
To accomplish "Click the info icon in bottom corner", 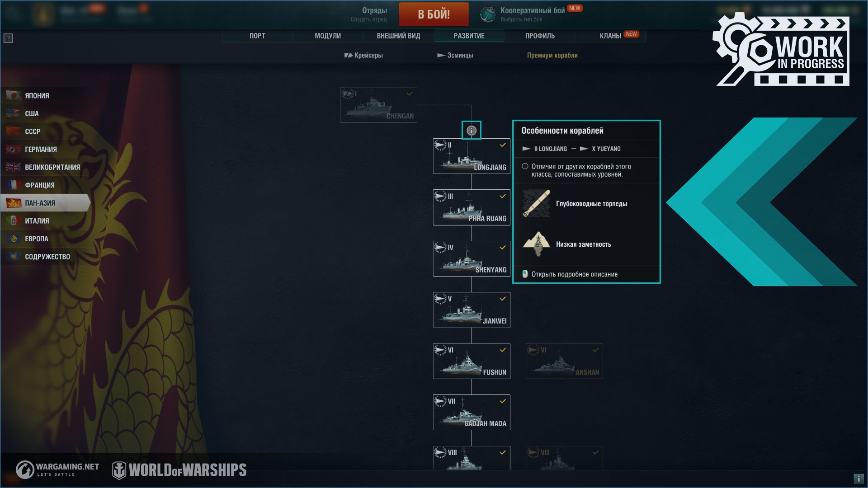I will coord(859,479).
